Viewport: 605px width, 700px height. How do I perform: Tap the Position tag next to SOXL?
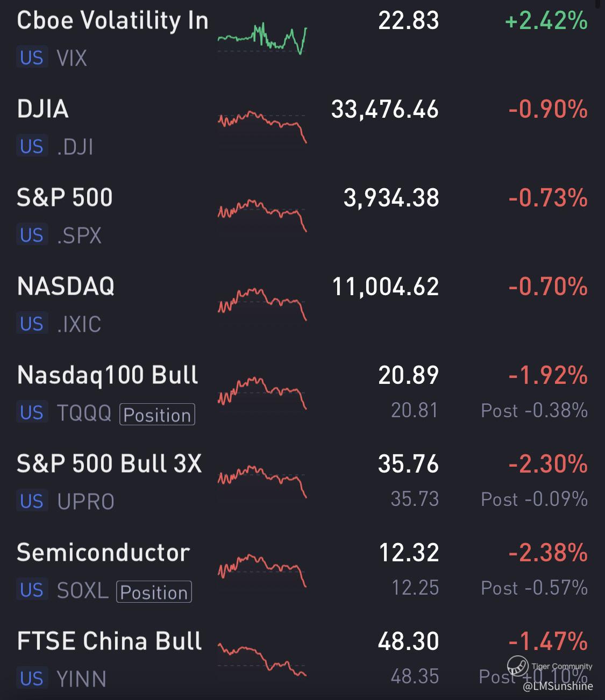tap(154, 592)
